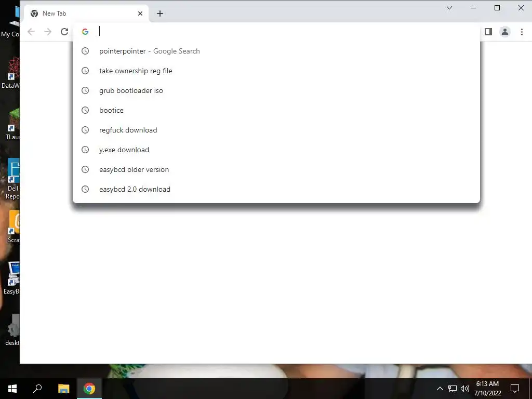
Task: Select 'easybcd older version' suggestion
Action: coord(276,169)
